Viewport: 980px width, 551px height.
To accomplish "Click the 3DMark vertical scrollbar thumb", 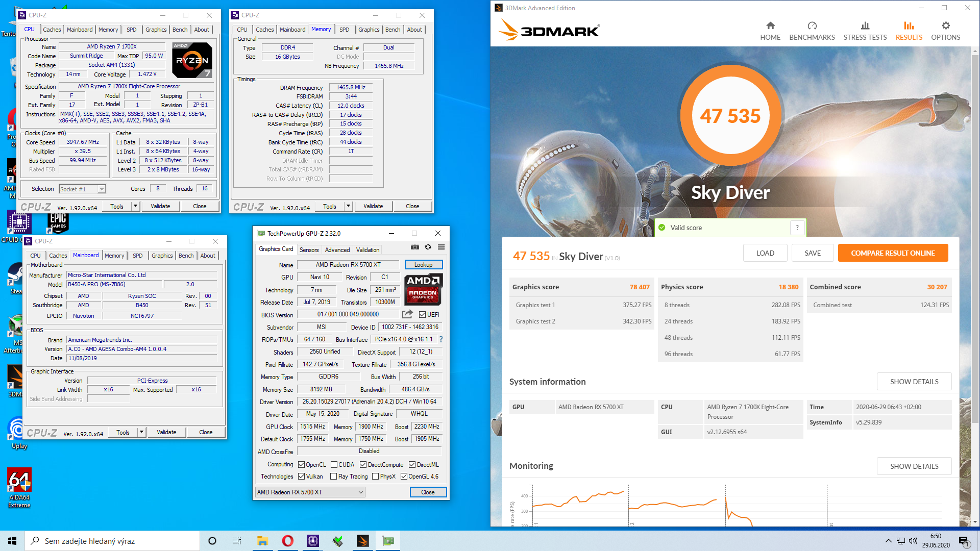I will (x=975, y=240).
